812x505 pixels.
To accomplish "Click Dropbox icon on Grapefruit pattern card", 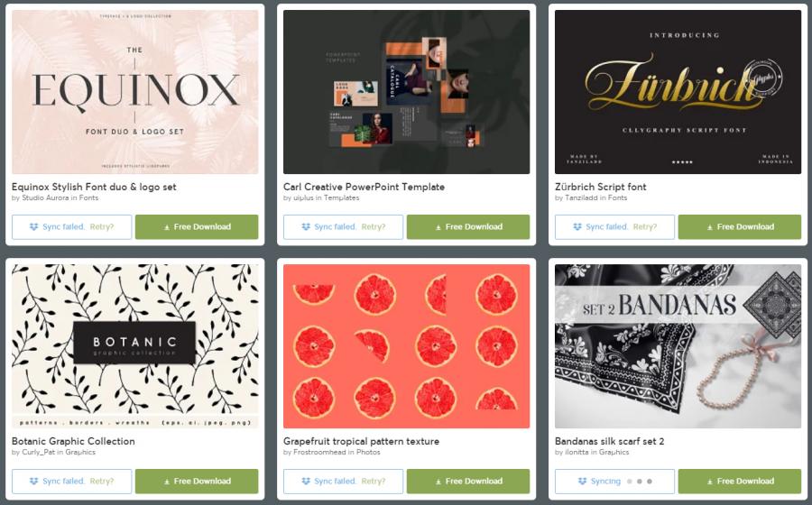I will 306,482.
